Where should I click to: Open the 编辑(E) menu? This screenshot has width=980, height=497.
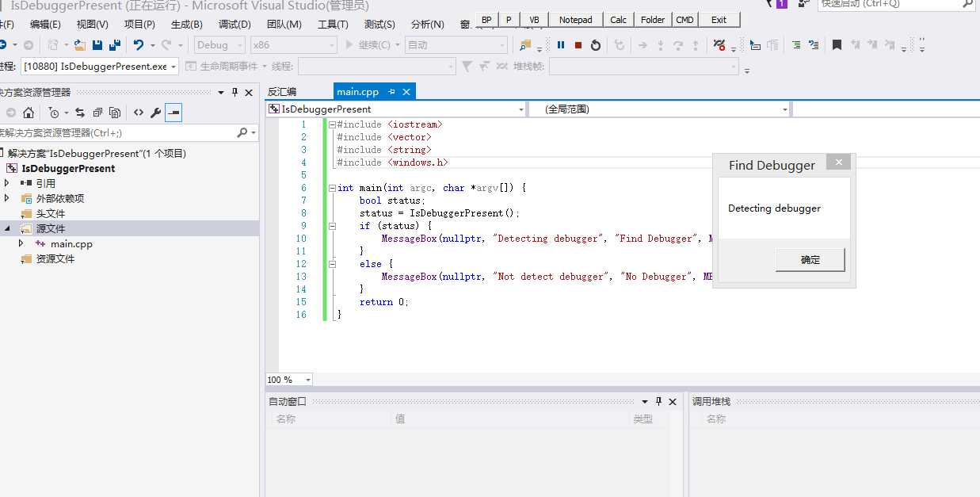[45, 25]
